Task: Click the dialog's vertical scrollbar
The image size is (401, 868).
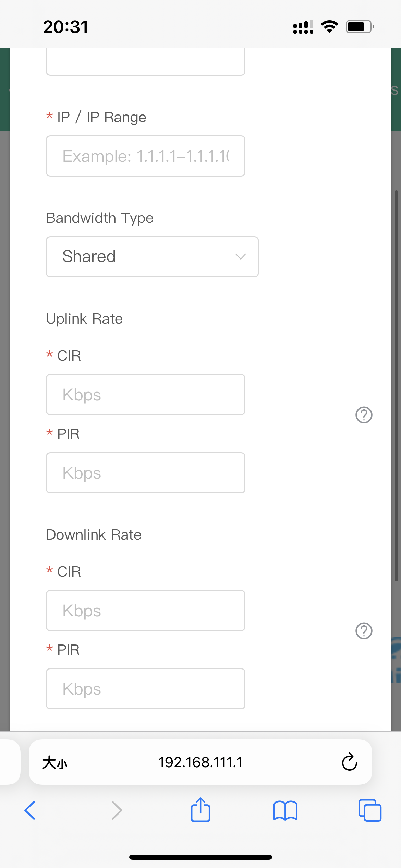Action: 396,386
